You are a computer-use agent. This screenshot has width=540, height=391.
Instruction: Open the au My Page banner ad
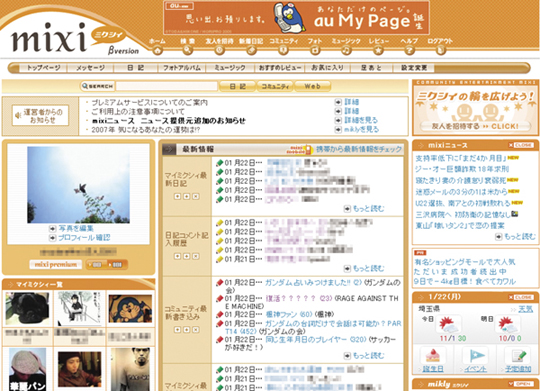(x=296, y=17)
